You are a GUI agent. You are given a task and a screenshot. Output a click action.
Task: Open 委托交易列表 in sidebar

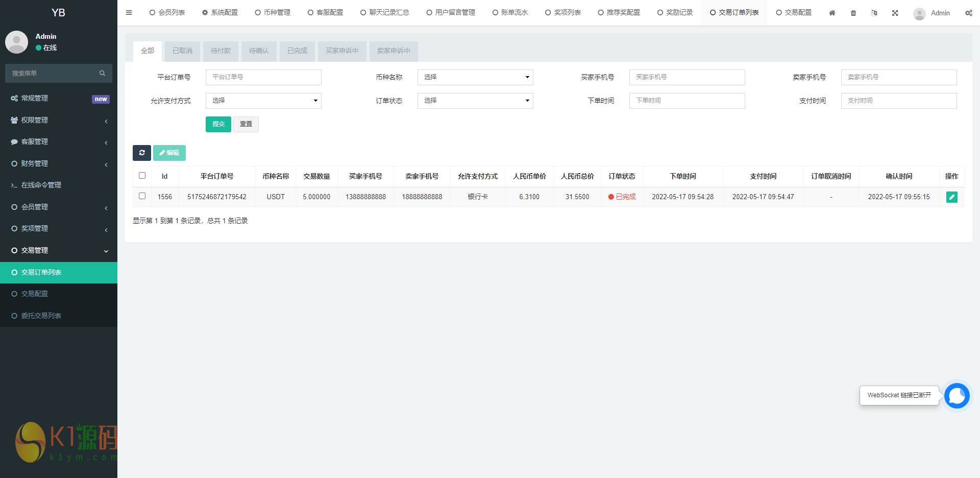coord(59,316)
